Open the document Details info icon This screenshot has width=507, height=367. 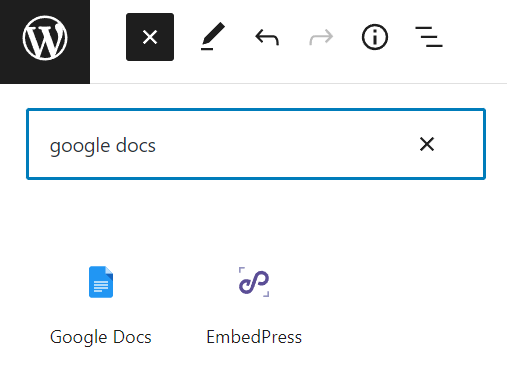375,37
